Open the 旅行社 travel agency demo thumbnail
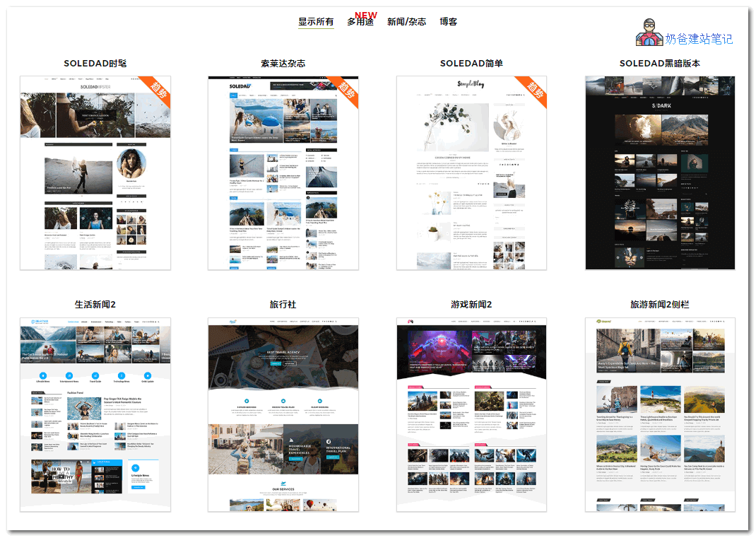This screenshot has width=756, height=538. [x=283, y=414]
